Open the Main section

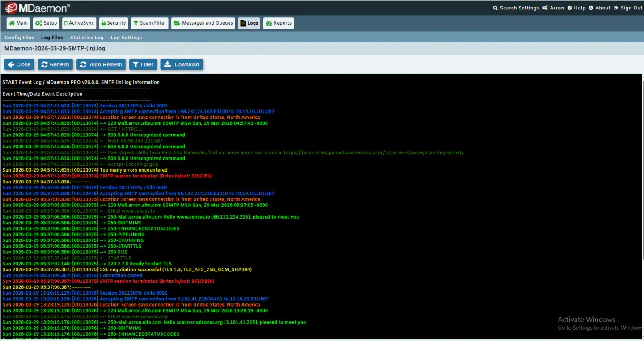tap(18, 23)
